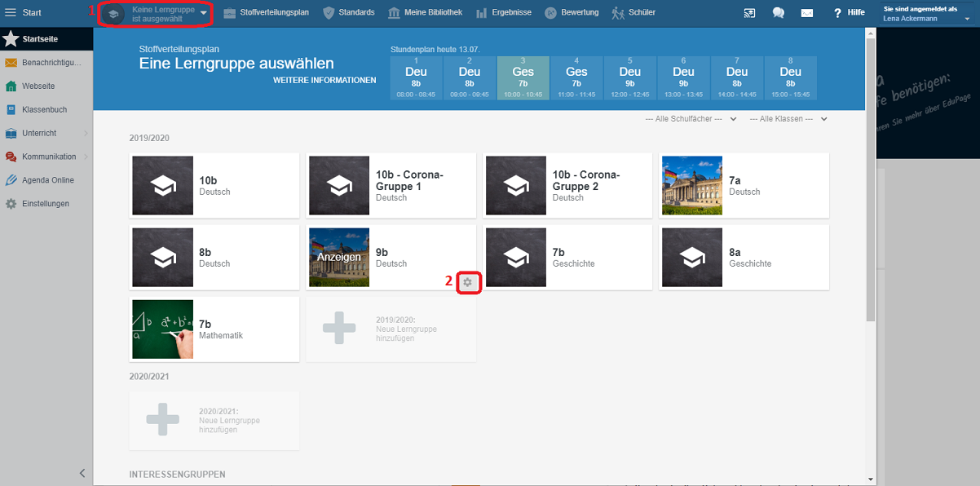Select the 7b Mathematik group thumbnail
Viewport: 980px width, 486px height.
tap(163, 329)
